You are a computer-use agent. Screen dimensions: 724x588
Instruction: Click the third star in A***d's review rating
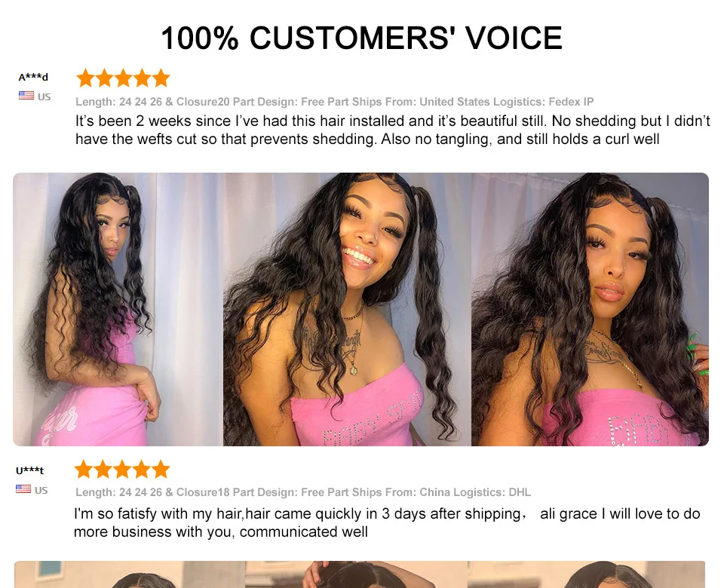(x=123, y=78)
